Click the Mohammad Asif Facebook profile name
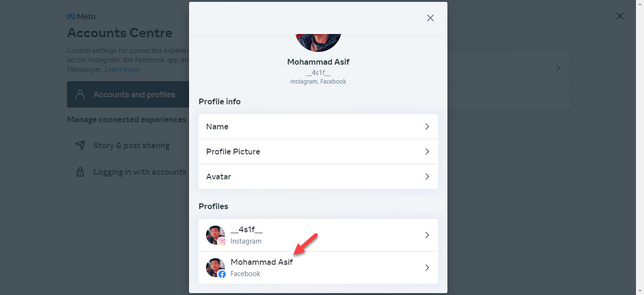644x295 pixels. point(261,262)
